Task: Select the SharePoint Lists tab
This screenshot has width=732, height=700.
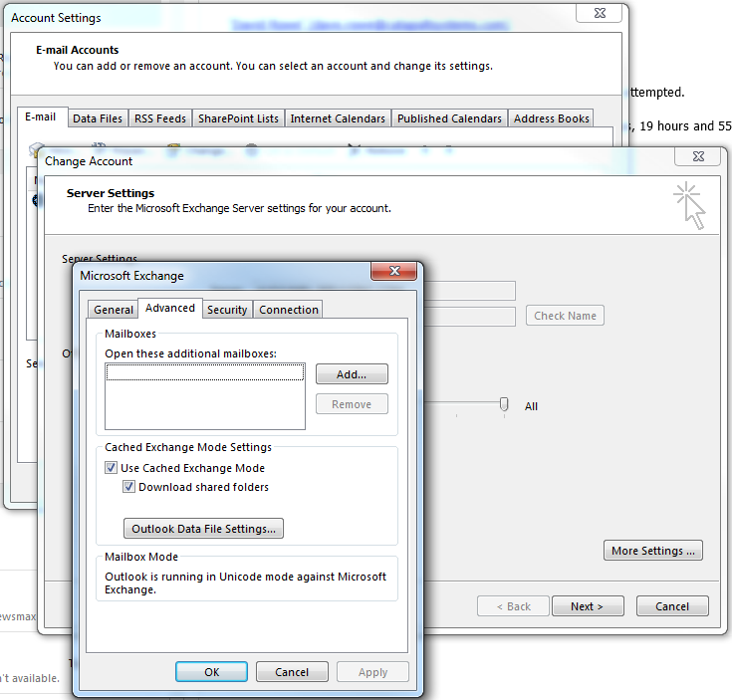Action: click(238, 118)
